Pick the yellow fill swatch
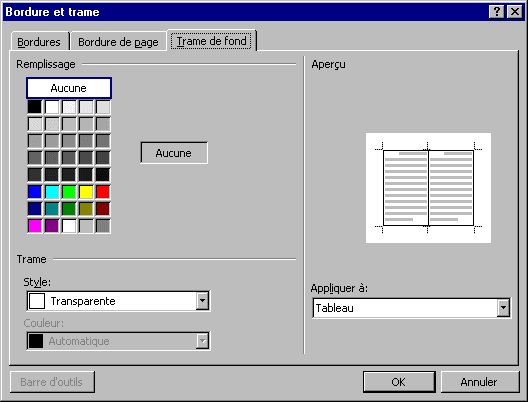 [x=86, y=192]
